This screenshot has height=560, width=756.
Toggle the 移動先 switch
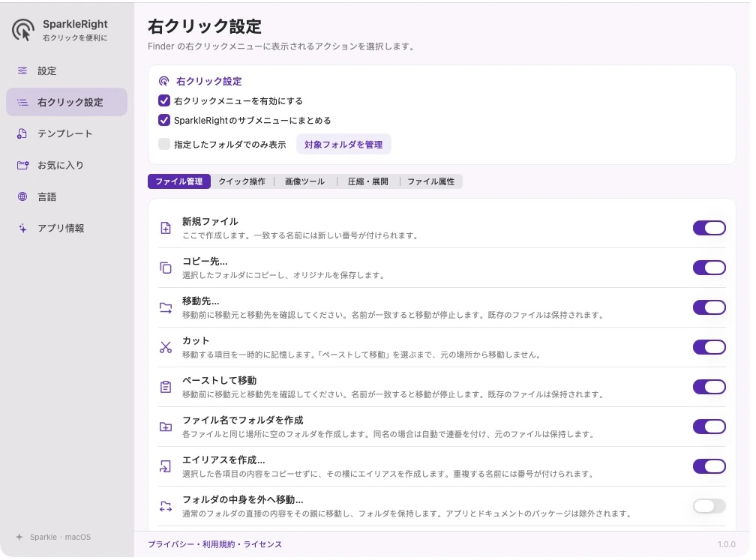(x=709, y=307)
